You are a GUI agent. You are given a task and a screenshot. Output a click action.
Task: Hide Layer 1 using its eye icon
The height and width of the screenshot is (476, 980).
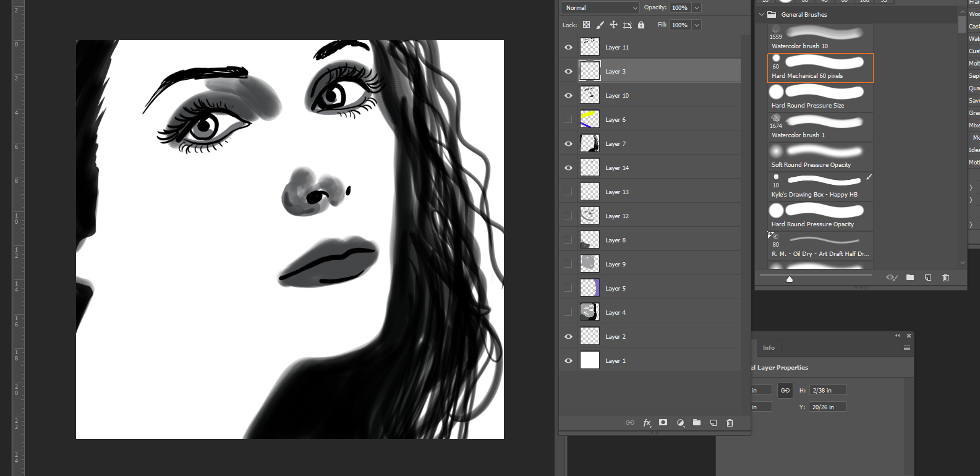(x=568, y=361)
